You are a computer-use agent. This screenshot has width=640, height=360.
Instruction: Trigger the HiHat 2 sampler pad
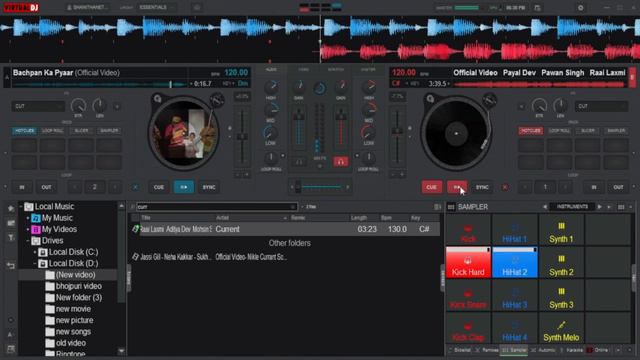coord(515,262)
